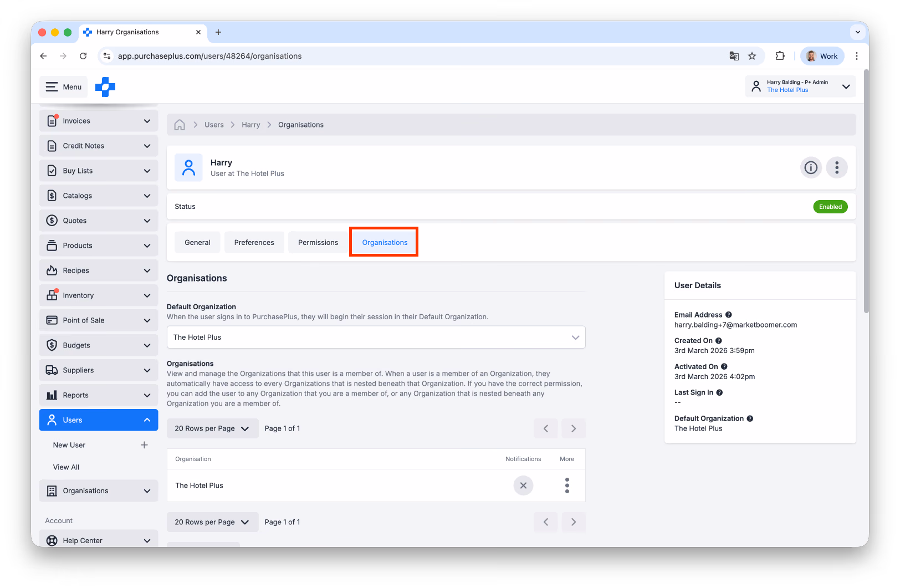This screenshot has height=588, width=900.
Task: Click the browser address bar URL
Action: (210, 56)
